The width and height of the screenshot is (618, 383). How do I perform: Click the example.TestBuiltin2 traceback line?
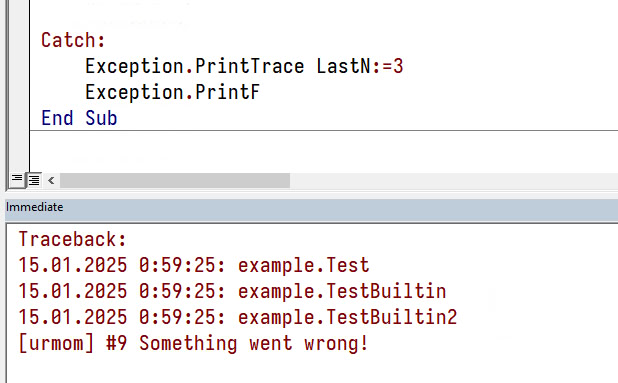(238, 317)
